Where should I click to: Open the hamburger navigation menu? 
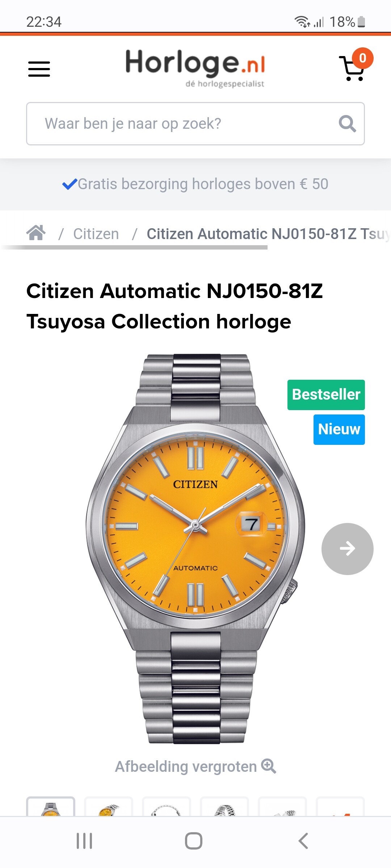pos(39,69)
